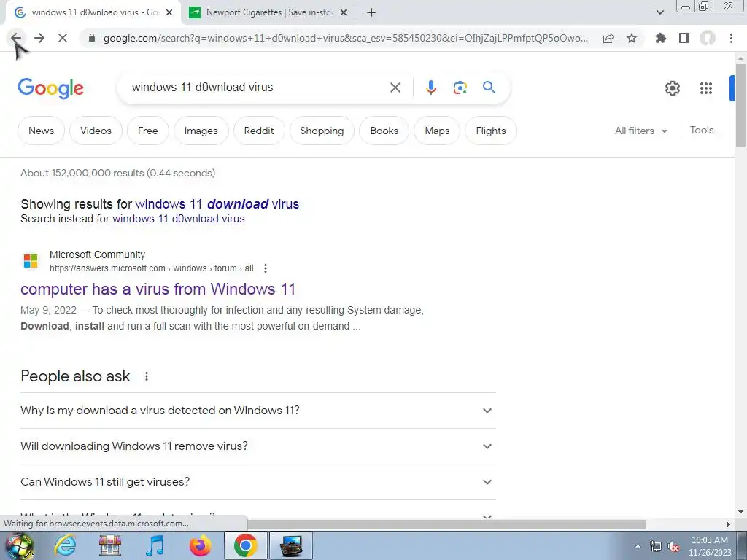Viewport: 747px width, 560px height.
Task: Filter results by News
Action: pos(41,131)
